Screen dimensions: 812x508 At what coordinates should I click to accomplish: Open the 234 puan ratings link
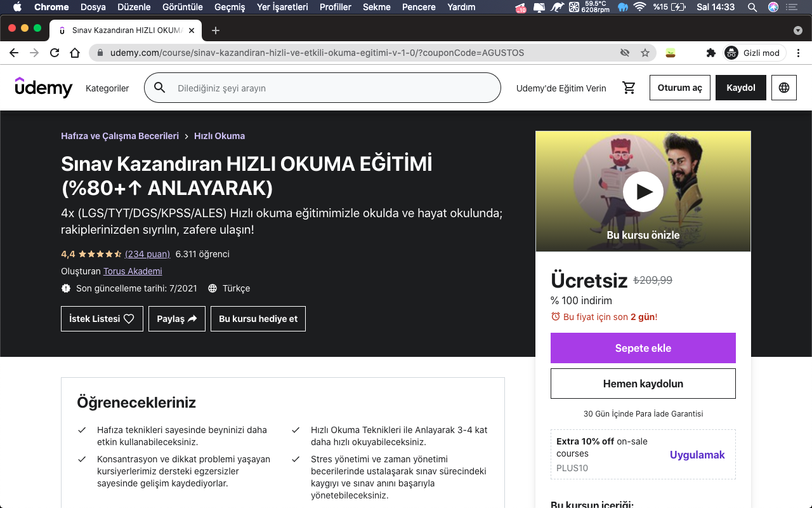[147, 254]
